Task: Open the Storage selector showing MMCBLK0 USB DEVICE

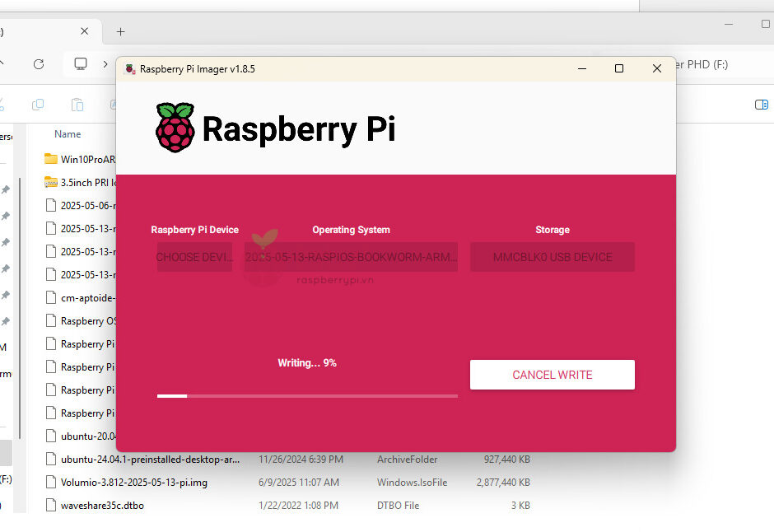Action: [x=552, y=257]
